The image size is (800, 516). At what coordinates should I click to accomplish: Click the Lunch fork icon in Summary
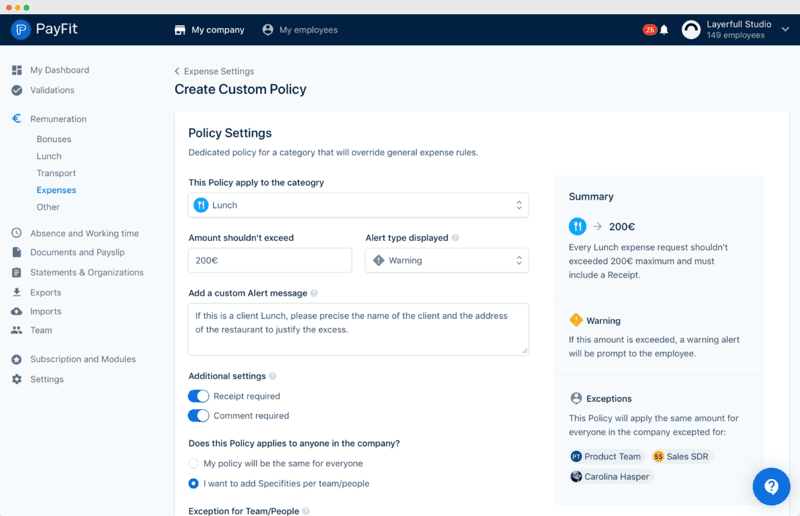(x=577, y=226)
